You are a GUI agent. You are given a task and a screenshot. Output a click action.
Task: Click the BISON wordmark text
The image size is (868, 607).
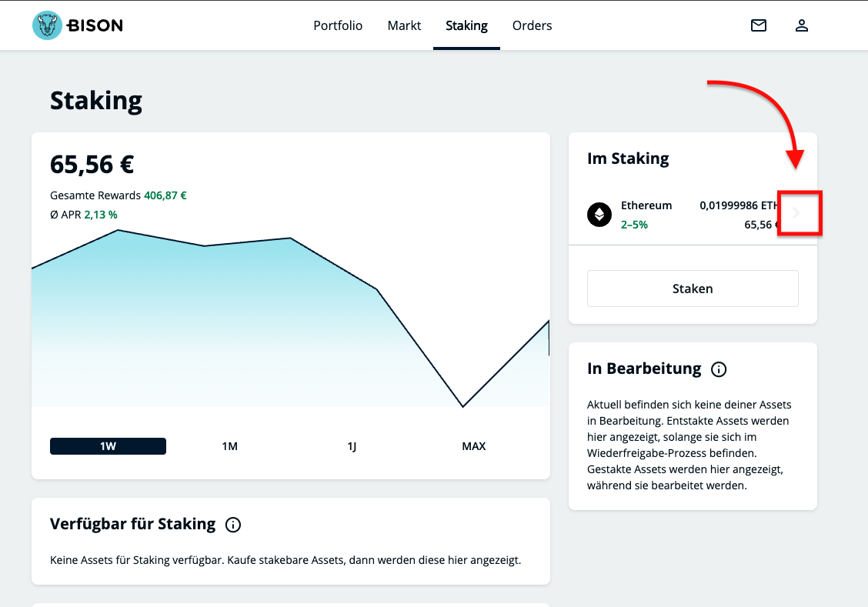tap(95, 25)
